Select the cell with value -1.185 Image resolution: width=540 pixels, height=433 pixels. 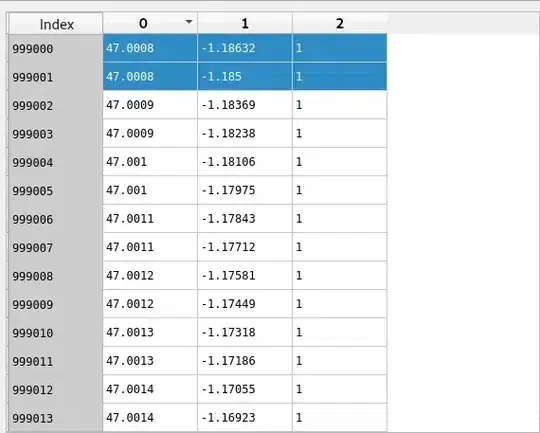(x=245, y=76)
